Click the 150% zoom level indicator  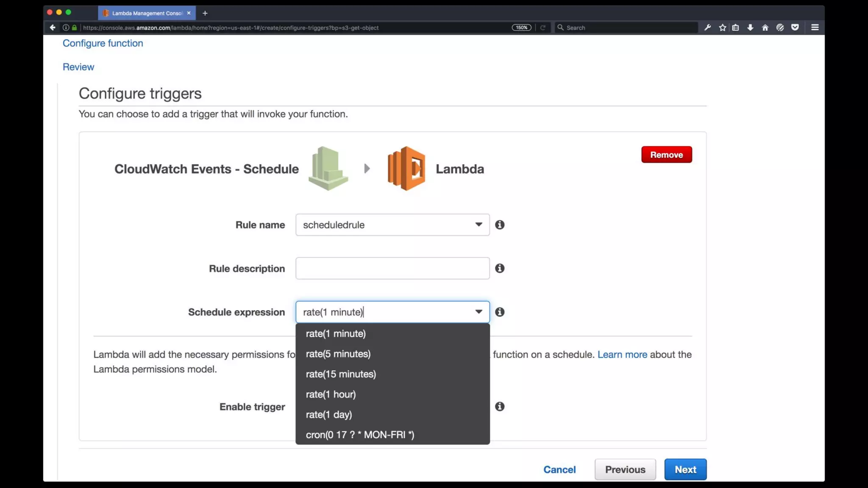coord(521,28)
